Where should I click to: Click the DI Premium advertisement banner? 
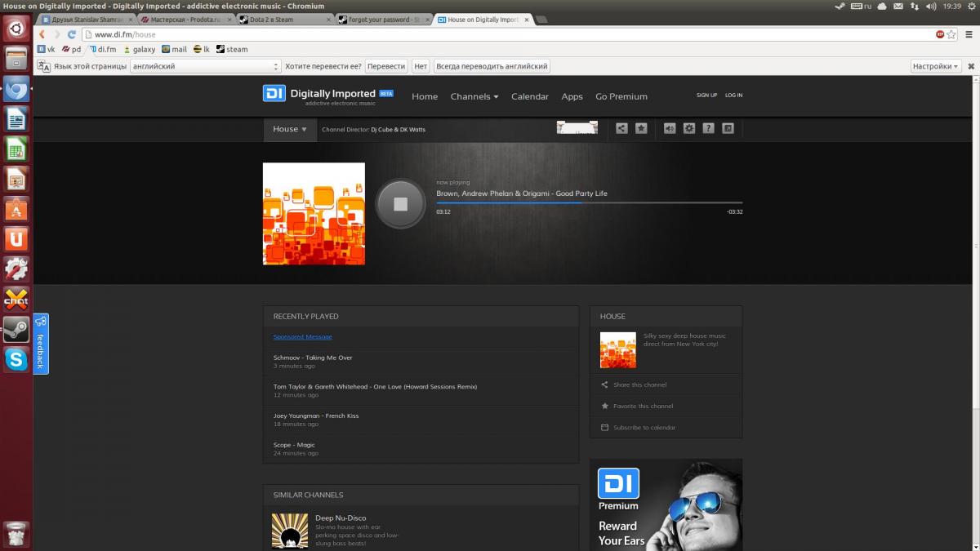(x=666, y=504)
